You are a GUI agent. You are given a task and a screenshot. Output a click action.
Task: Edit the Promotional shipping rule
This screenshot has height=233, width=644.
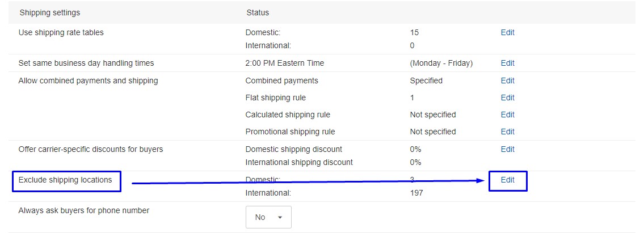(x=507, y=132)
